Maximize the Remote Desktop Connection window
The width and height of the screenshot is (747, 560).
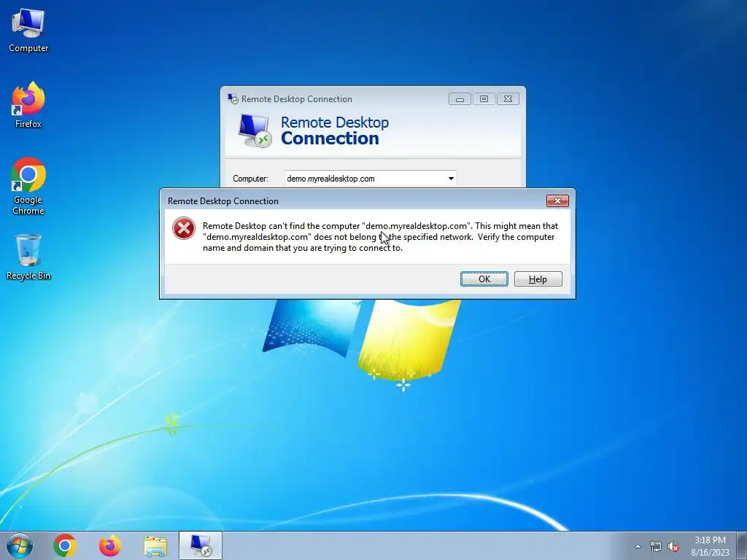tap(484, 99)
